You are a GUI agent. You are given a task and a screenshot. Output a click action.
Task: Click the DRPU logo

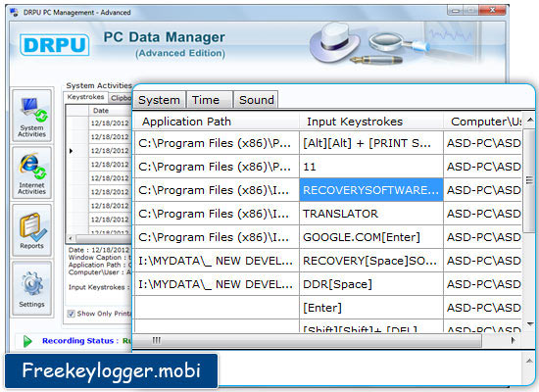(x=55, y=45)
